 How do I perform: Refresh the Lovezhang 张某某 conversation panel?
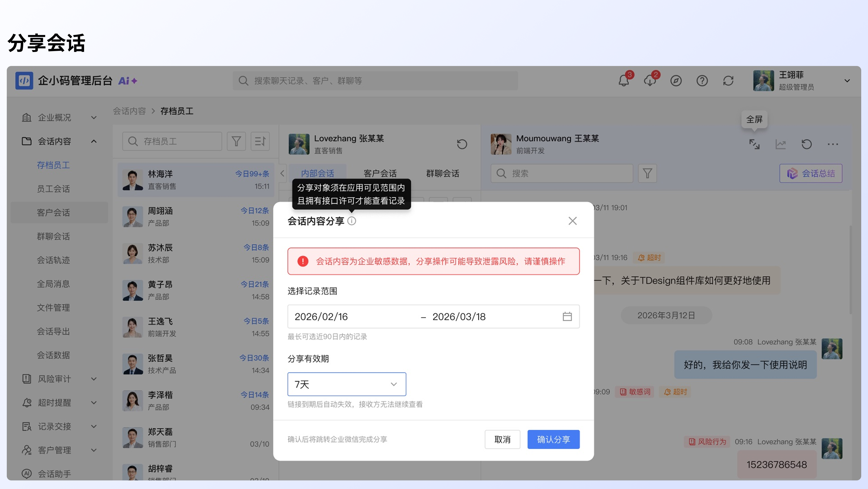(462, 144)
